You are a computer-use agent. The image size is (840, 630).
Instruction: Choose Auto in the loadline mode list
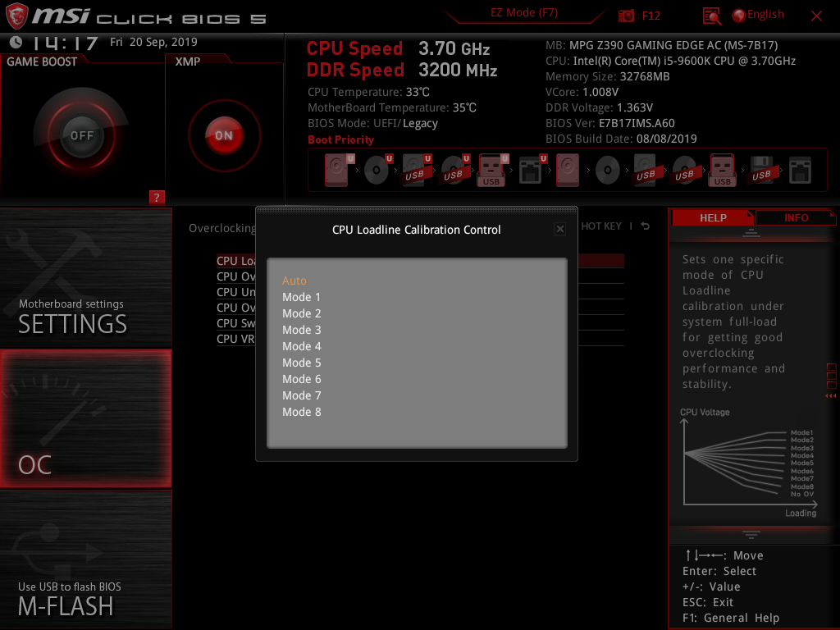294,281
